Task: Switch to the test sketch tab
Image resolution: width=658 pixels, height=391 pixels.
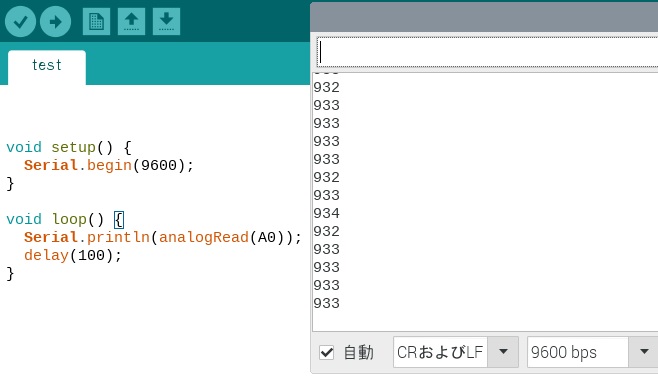Action: (x=47, y=67)
